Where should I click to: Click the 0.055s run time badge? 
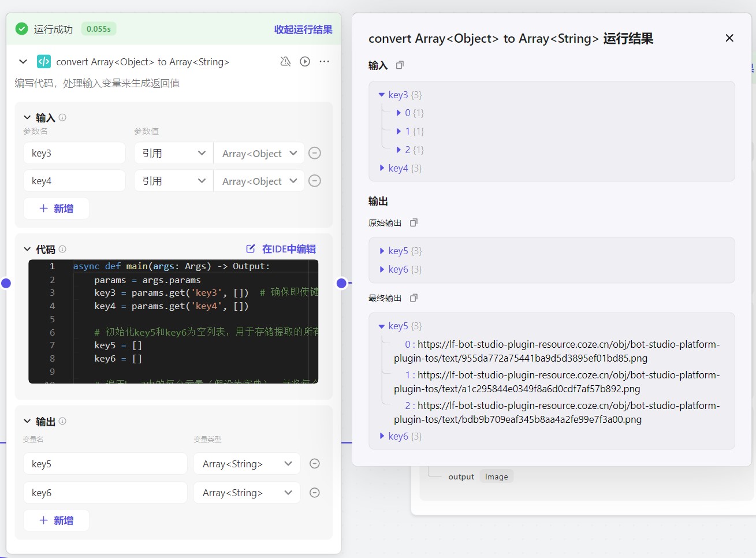pyautogui.click(x=98, y=29)
